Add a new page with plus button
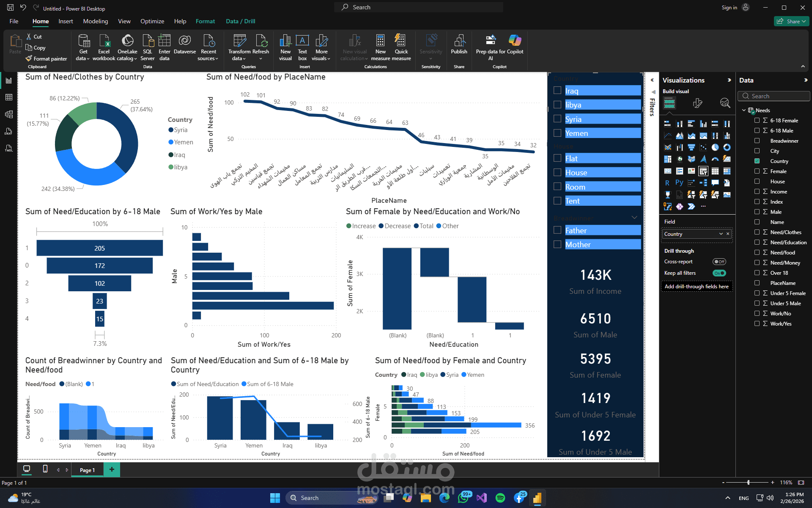 point(112,469)
